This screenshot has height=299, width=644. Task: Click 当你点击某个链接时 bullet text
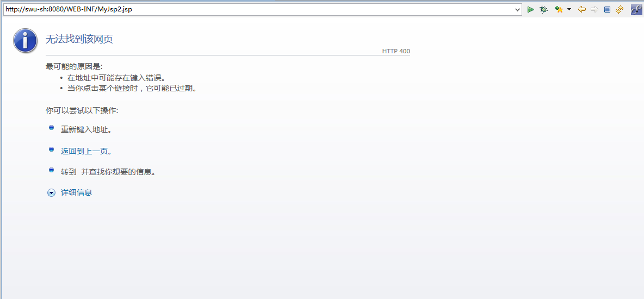pyautogui.click(x=132, y=88)
